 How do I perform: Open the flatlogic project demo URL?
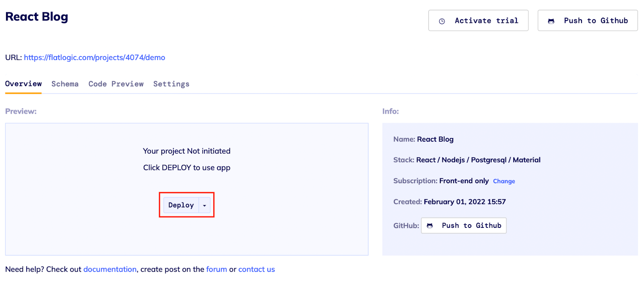click(95, 58)
